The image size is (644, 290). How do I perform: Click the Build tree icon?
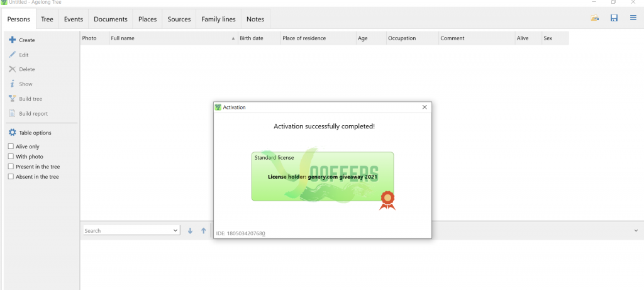(x=13, y=99)
